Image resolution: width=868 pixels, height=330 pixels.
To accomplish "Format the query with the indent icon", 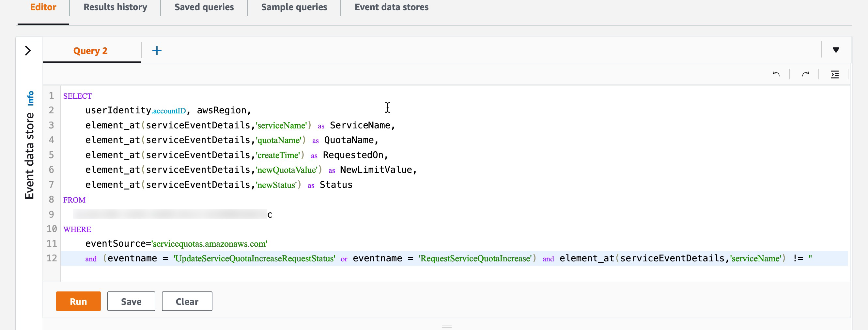I will pos(835,74).
